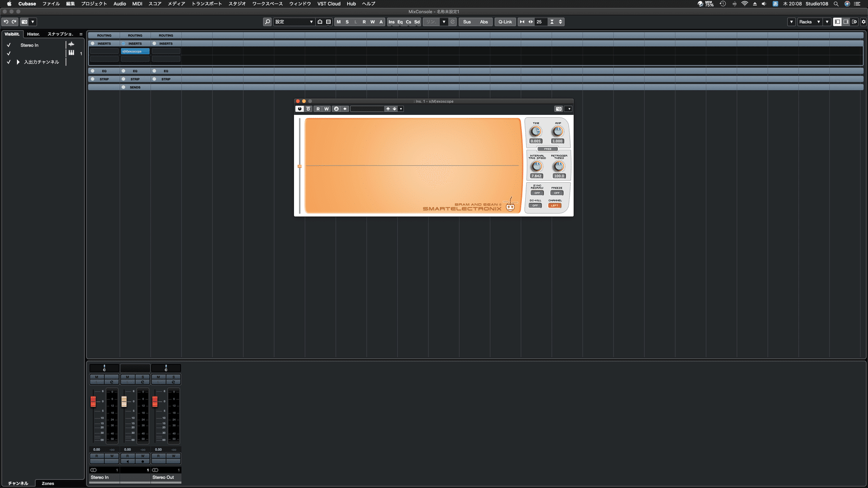Load previous plugin preset arrow
The width and height of the screenshot is (868, 488).
388,109
